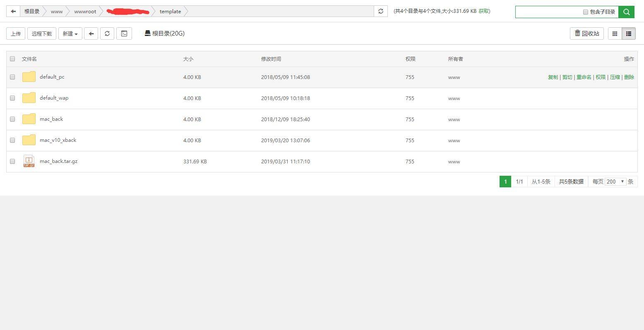Click the toolbar refresh button
The width and height of the screenshot is (644, 330).
107,33
